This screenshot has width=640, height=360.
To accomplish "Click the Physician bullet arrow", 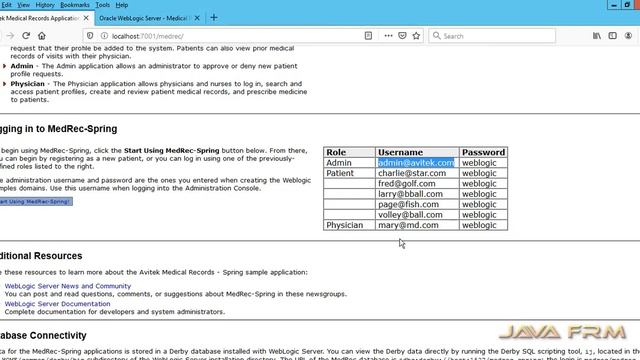I will 4,84.
